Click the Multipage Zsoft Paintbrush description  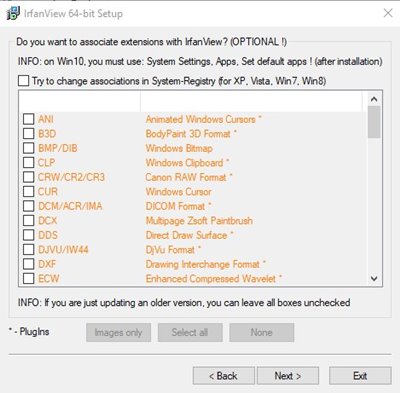click(x=199, y=221)
